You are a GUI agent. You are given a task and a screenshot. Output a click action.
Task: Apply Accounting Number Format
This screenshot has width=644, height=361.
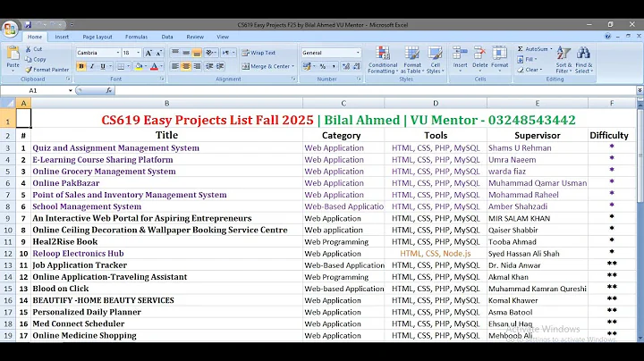[307, 66]
